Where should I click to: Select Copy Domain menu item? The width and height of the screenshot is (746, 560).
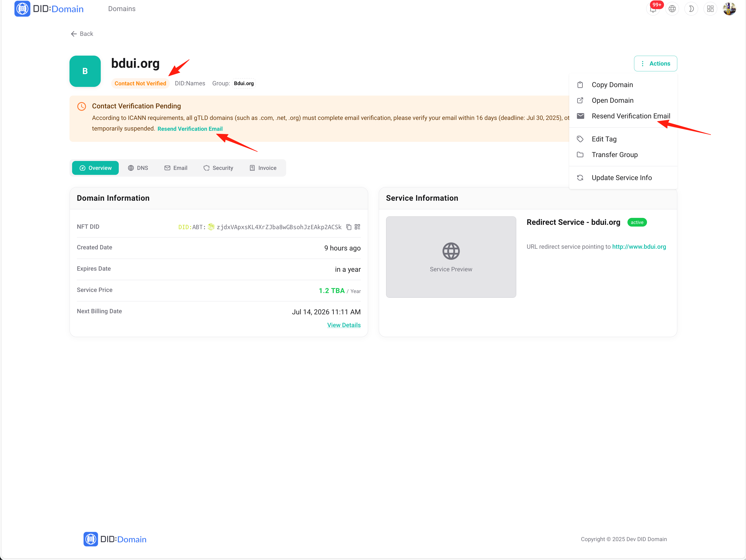(x=612, y=85)
